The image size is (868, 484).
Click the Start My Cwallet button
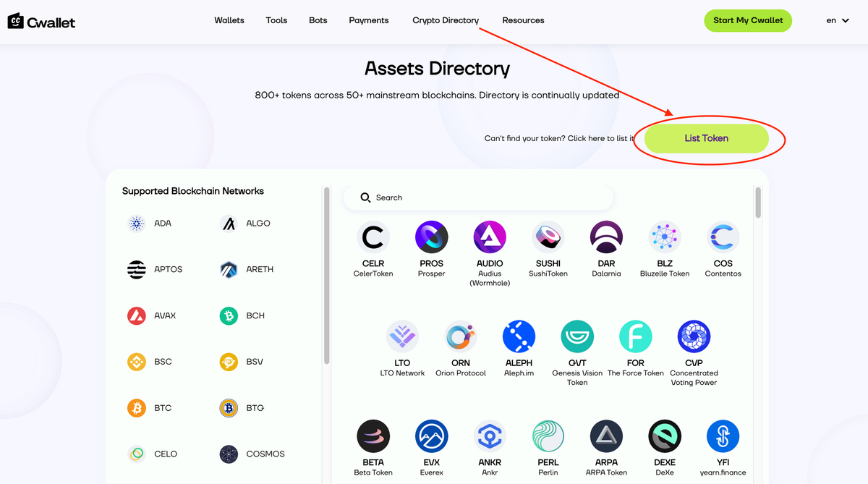[748, 20]
